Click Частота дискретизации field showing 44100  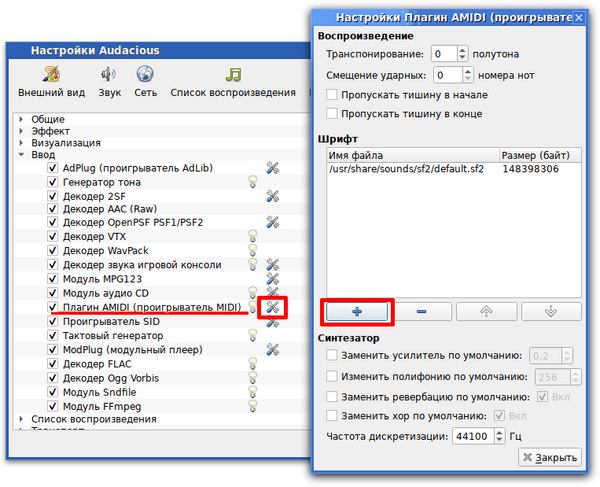[473, 436]
